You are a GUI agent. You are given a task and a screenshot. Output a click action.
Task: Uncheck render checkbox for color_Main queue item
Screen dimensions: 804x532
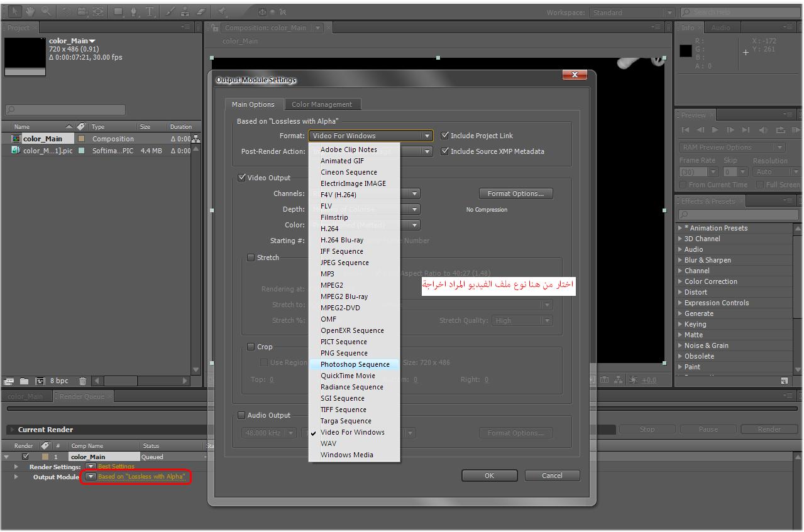click(26, 457)
